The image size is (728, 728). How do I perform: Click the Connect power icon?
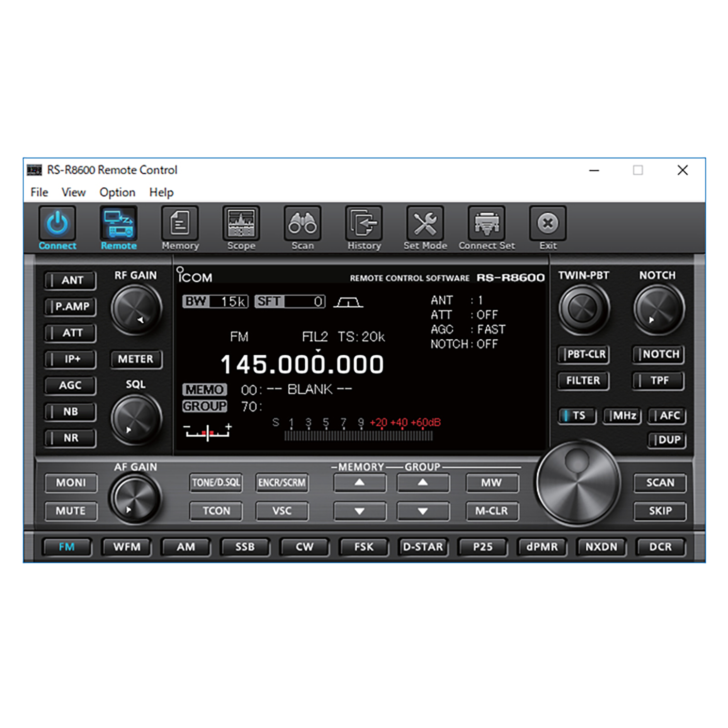(57, 224)
